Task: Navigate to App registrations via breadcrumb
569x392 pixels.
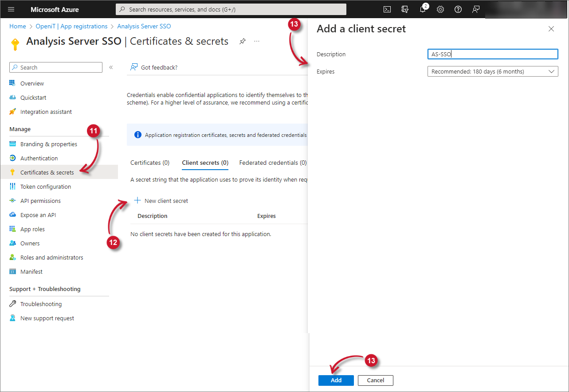Action: pyautogui.click(x=71, y=26)
